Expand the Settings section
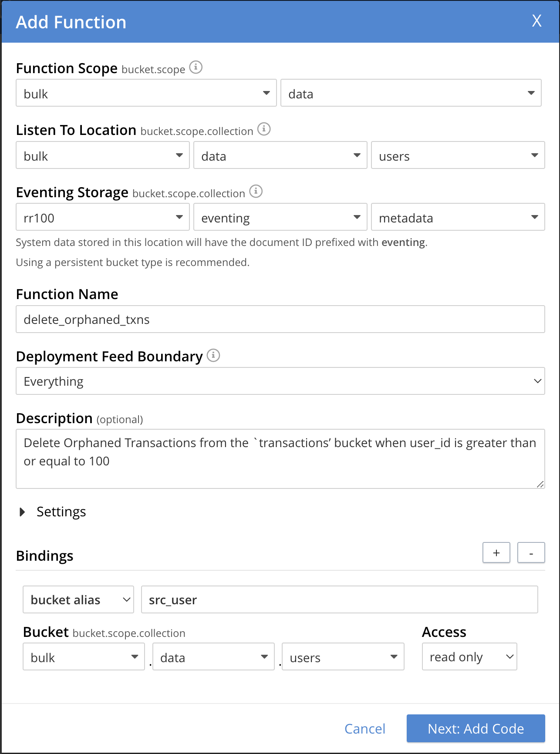Viewport: 560px width, 754px height. (x=23, y=512)
